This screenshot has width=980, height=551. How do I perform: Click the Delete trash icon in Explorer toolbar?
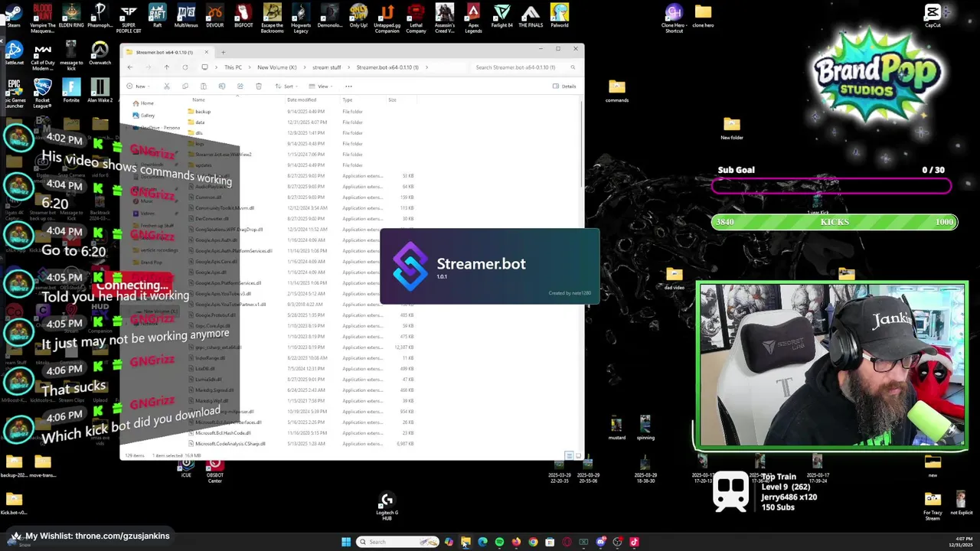pos(258,86)
